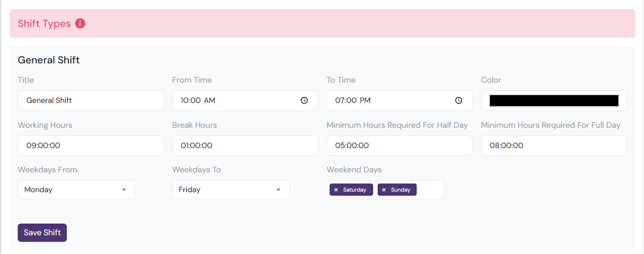Select the Break Hours input box

click(x=245, y=146)
